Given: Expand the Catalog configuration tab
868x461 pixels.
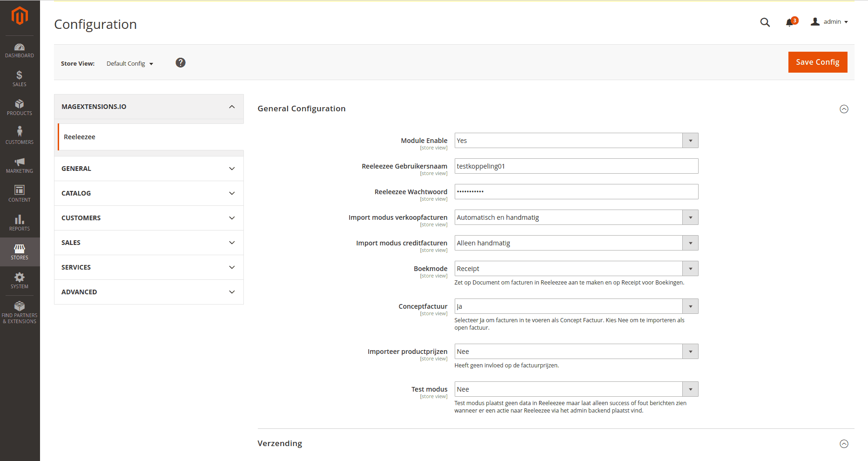Looking at the screenshot, I should (x=149, y=193).
